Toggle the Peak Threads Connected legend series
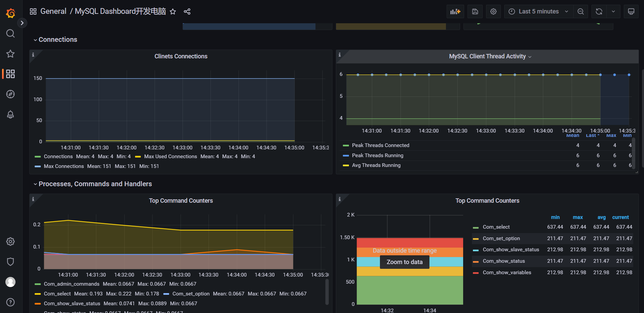Image resolution: width=644 pixels, height=313 pixels. pos(381,145)
